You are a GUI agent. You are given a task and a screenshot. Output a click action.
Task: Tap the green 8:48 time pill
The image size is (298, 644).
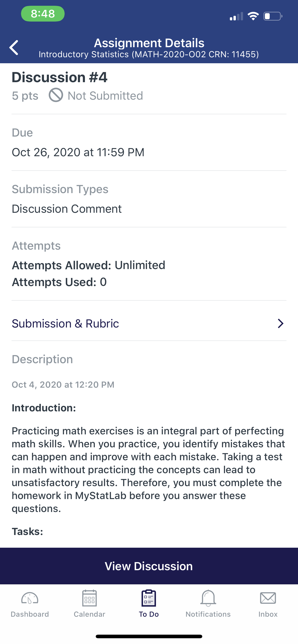[x=43, y=14]
